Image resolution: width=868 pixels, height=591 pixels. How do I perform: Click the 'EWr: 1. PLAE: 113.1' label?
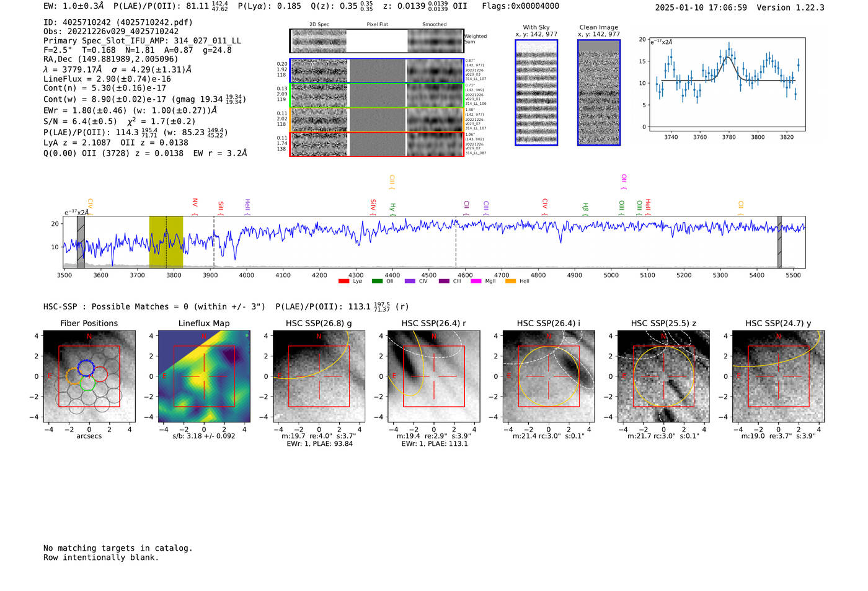click(434, 444)
